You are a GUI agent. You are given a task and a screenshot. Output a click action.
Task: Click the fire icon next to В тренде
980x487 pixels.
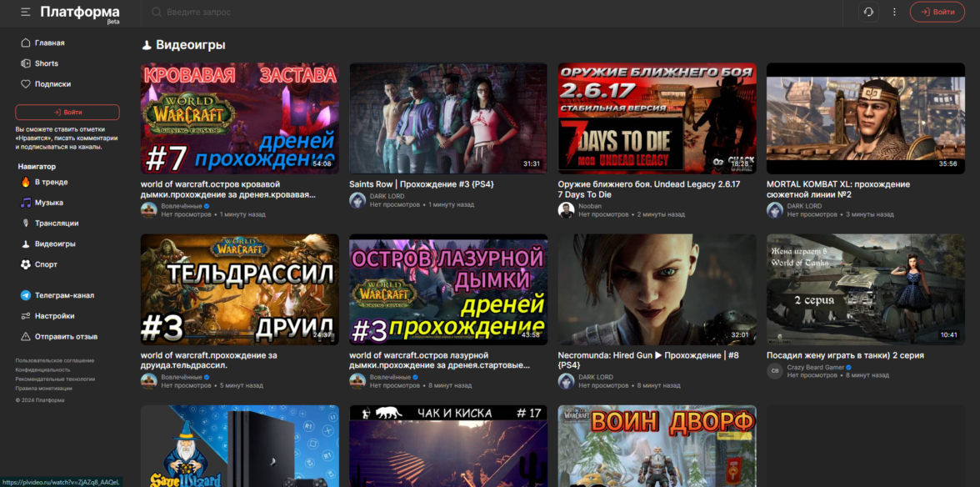[26, 183]
